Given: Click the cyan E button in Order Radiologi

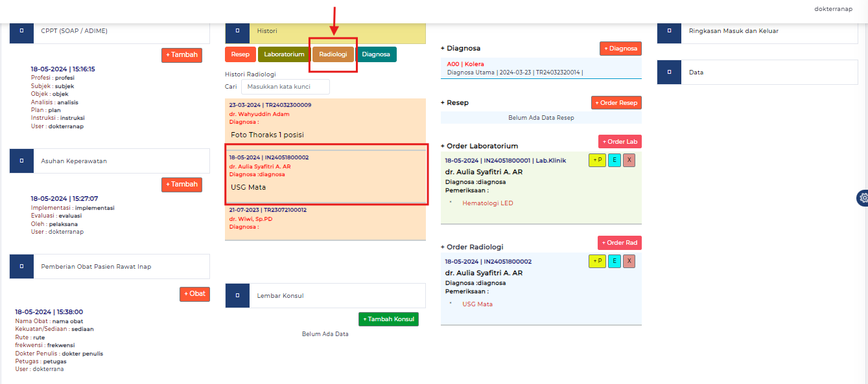Looking at the screenshot, I should pyautogui.click(x=615, y=262).
